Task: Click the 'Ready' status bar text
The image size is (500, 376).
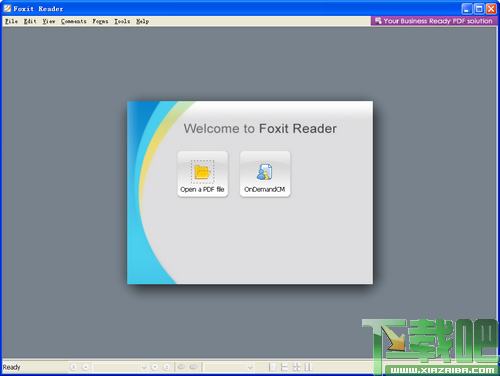Action: 11,367
